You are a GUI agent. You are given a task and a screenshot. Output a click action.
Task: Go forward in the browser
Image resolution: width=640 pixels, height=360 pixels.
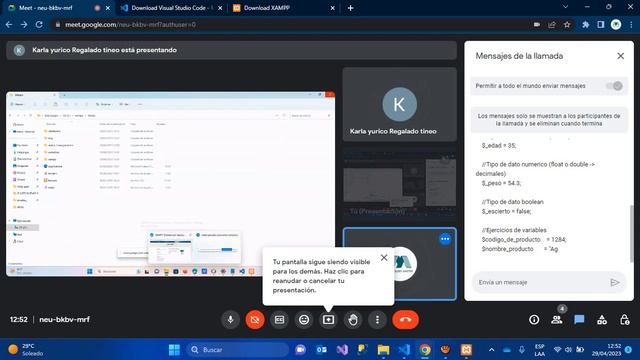point(24,24)
